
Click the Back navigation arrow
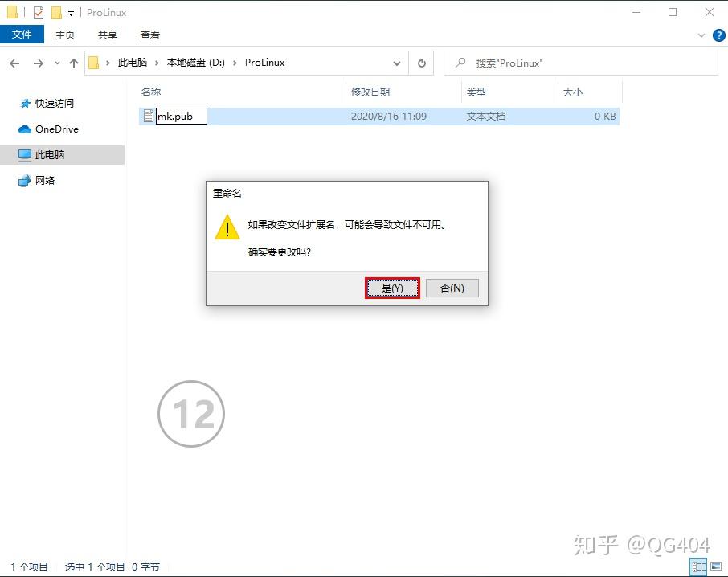point(14,63)
